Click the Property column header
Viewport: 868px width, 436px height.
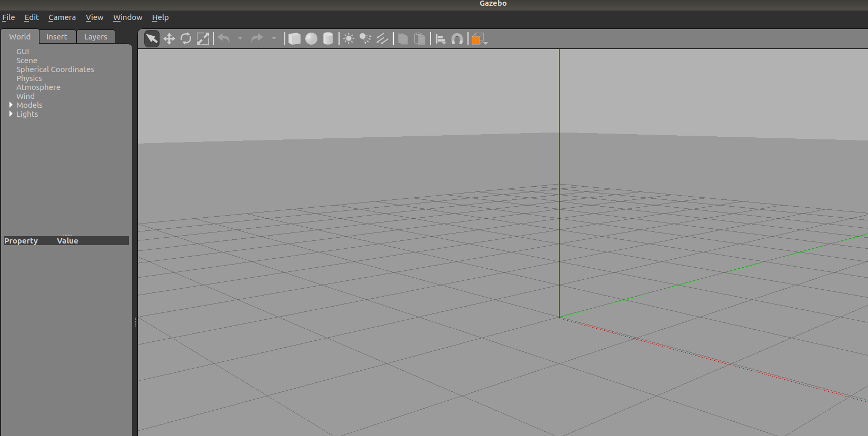21,241
